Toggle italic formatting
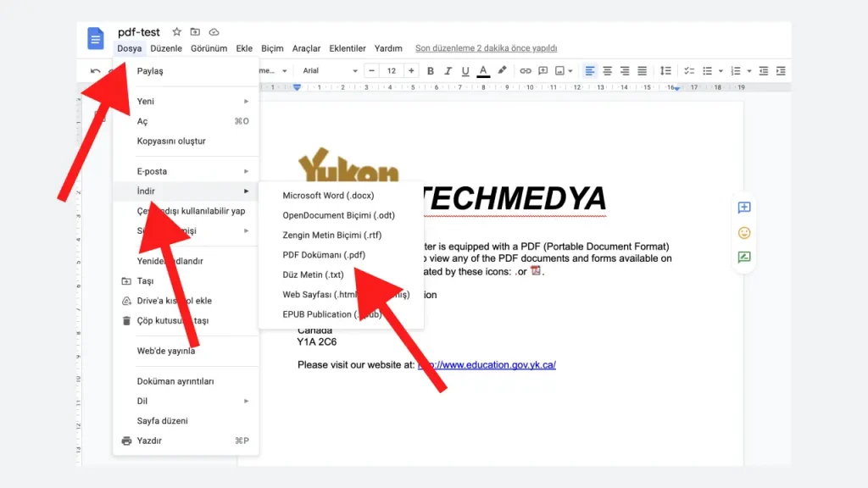Screen dimensions: 868x488 (x=448, y=70)
